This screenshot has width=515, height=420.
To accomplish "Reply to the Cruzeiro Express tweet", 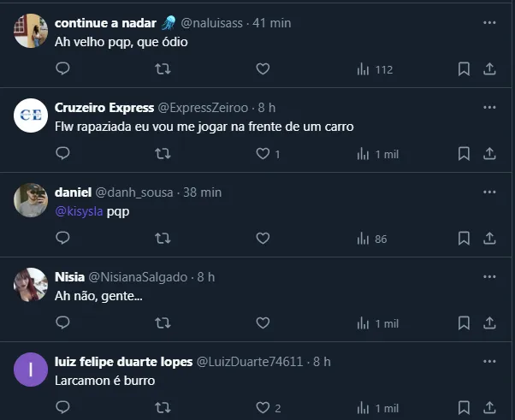I will [62, 154].
